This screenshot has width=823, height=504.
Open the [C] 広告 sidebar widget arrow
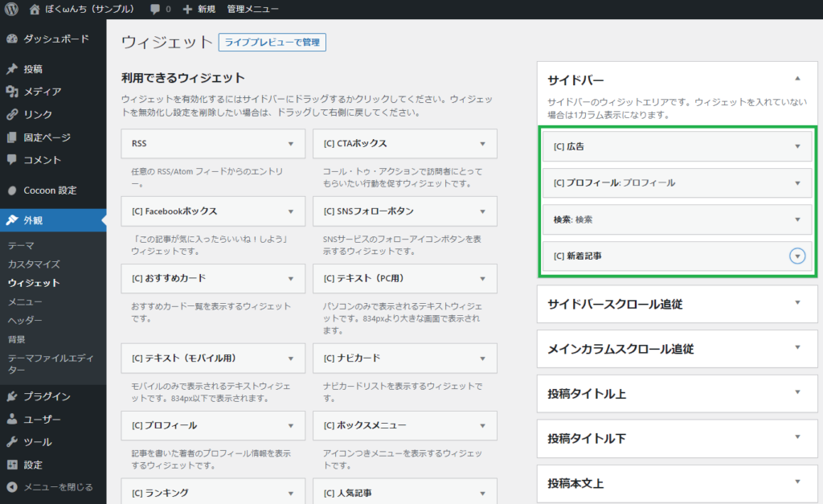797,146
